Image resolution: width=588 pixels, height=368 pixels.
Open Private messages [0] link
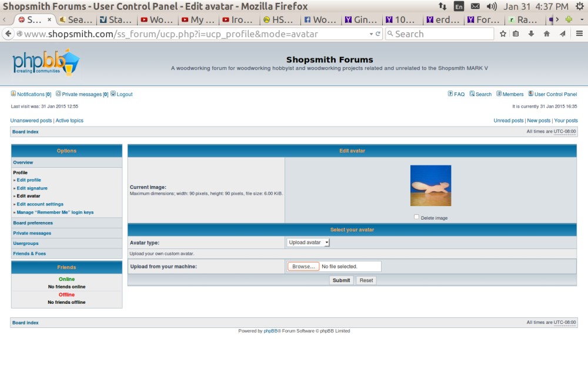pyautogui.click(x=85, y=94)
